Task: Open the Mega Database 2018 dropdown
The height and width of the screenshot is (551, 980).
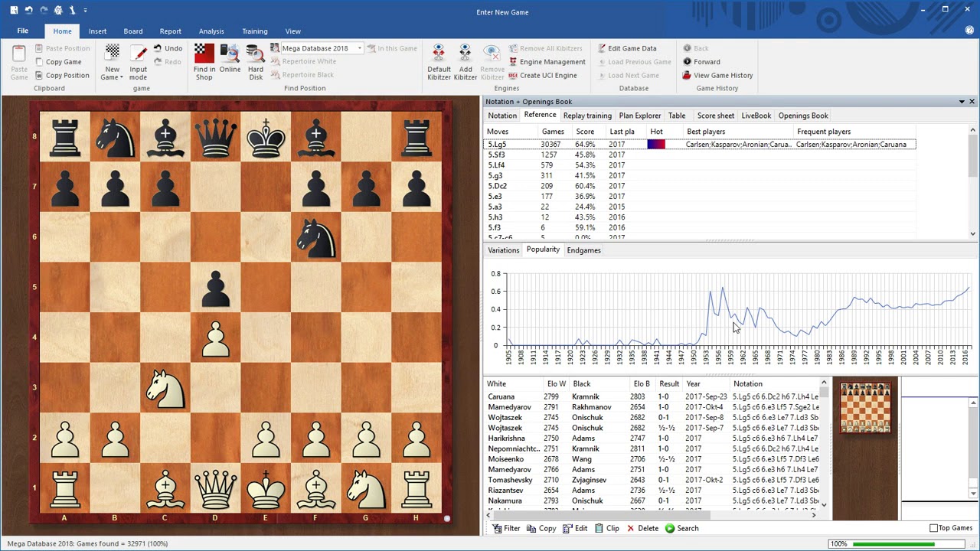Action: 359,48
